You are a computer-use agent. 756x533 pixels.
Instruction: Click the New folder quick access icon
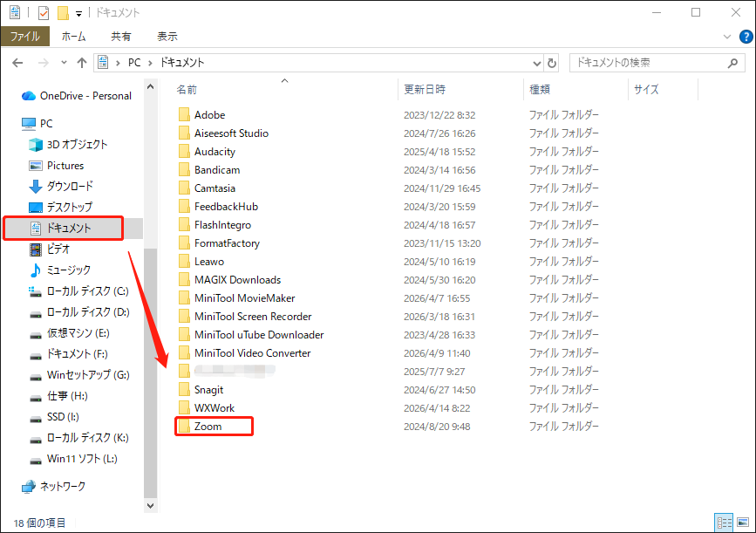pos(63,12)
